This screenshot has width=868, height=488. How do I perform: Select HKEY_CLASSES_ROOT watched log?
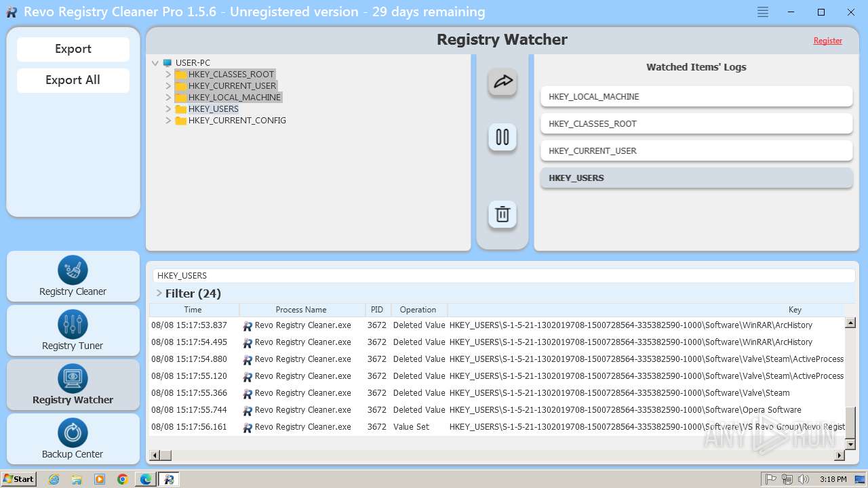tap(696, 123)
